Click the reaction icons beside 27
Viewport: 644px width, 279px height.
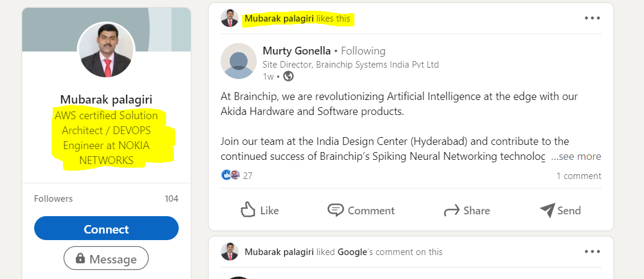click(x=231, y=175)
